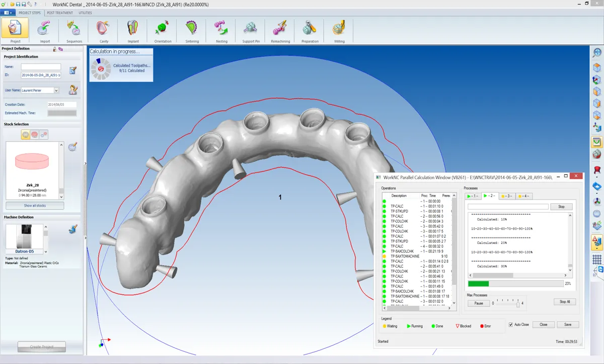Expand the Datron-D5 machine dropdown arrow
The width and height of the screenshot is (604, 364).
pos(46,251)
